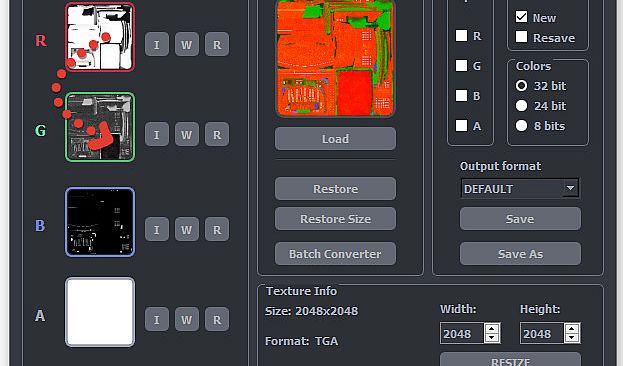Click the Restore Size button

coord(335,219)
